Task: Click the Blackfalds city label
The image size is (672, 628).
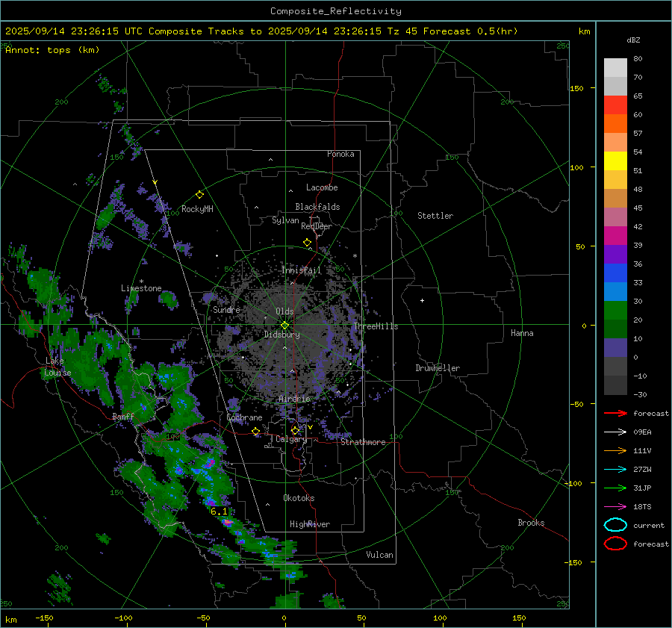Action: click(x=317, y=207)
